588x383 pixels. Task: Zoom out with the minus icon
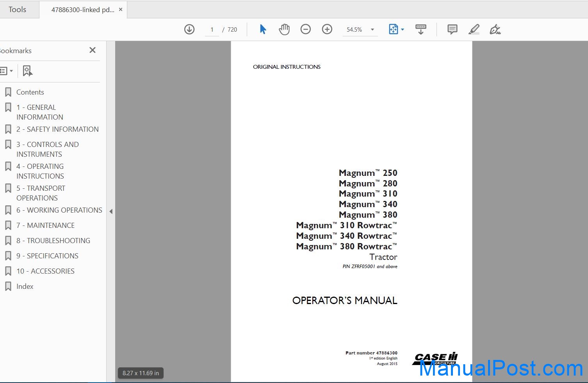pyautogui.click(x=306, y=29)
